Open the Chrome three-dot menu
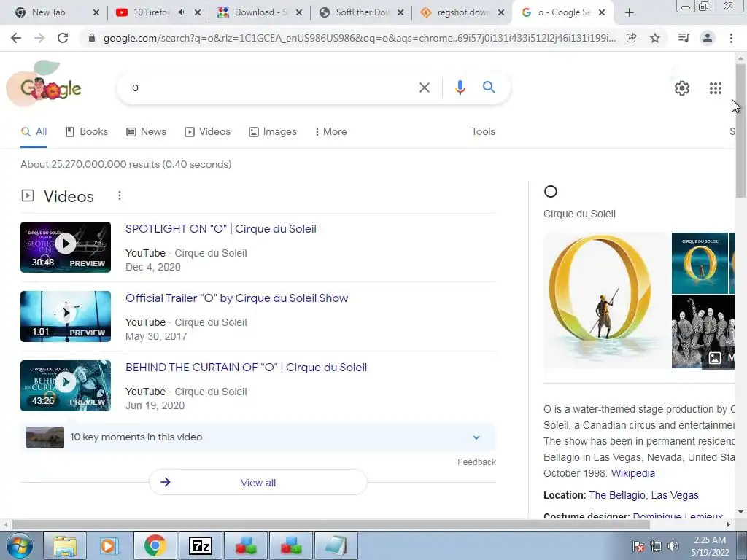The image size is (747, 560). coord(731,38)
